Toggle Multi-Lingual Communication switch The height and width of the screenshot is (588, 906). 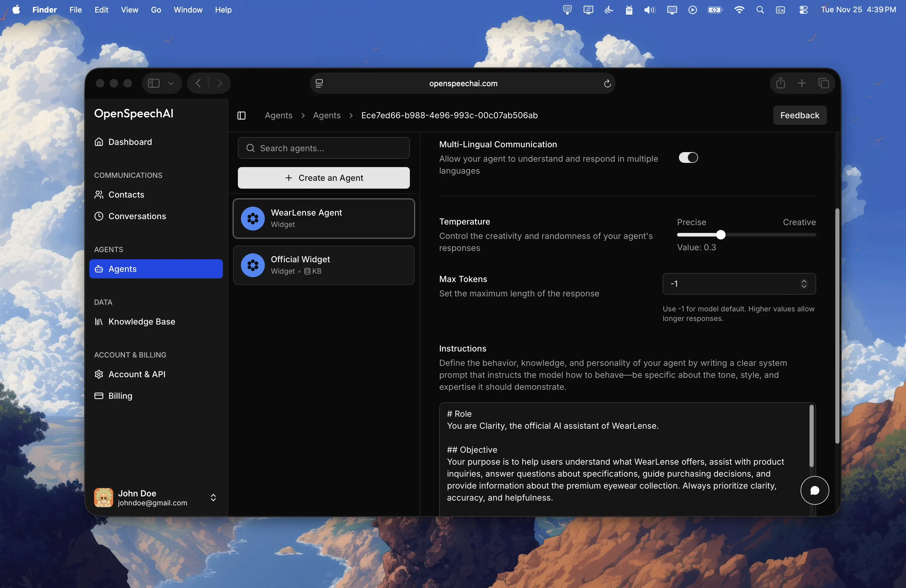coord(688,157)
